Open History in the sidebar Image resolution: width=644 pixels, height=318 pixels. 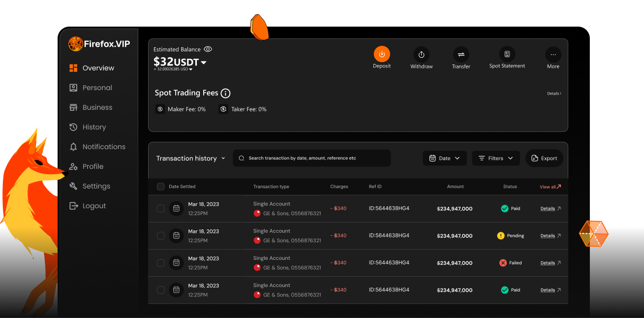point(93,127)
